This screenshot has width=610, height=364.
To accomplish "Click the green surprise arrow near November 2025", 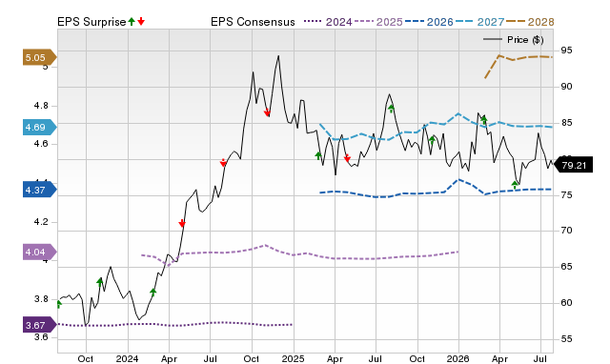I will [432, 140].
